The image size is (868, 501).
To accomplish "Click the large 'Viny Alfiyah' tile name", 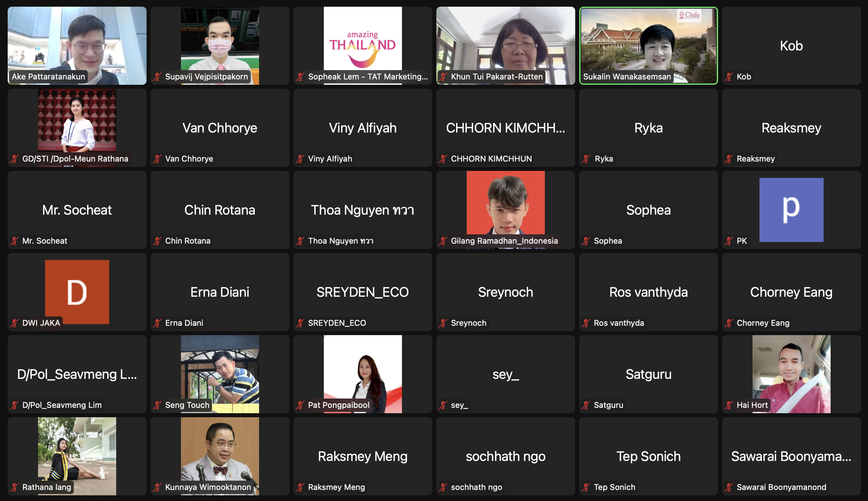I will click(363, 128).
